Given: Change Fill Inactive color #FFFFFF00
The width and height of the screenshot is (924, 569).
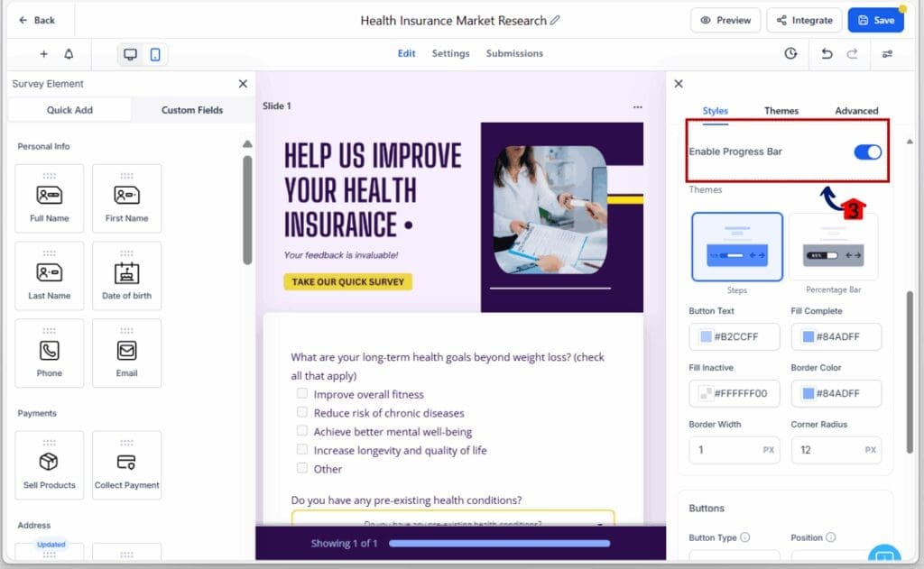Looking at the screenshot, I should coord(735,393).
